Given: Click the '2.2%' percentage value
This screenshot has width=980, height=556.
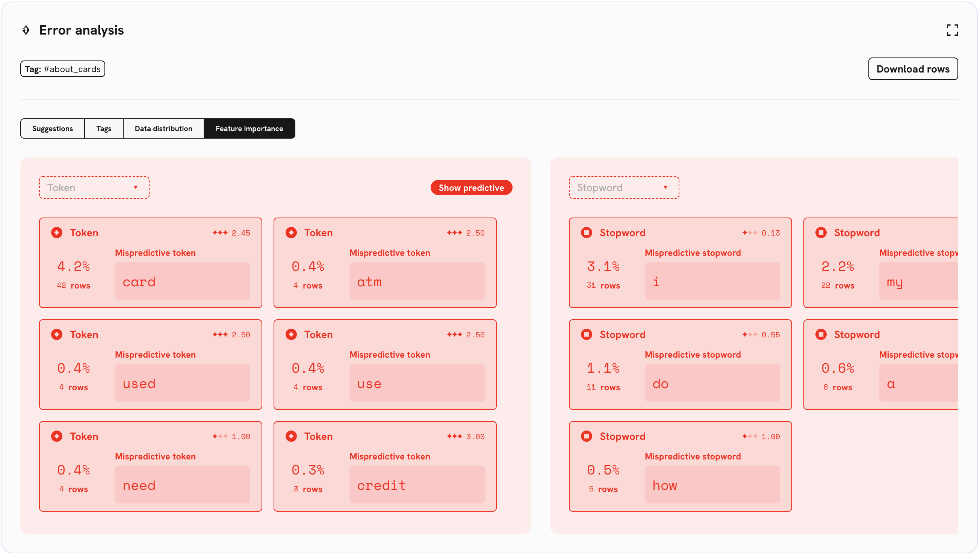Looking at the screenshot, I should click(x=838, y=267).
